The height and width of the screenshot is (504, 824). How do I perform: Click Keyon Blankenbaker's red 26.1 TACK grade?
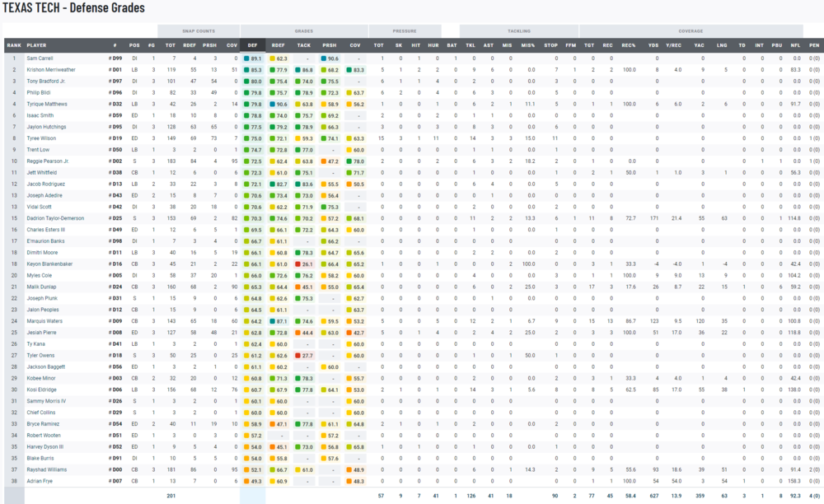[x=305, y=264]
